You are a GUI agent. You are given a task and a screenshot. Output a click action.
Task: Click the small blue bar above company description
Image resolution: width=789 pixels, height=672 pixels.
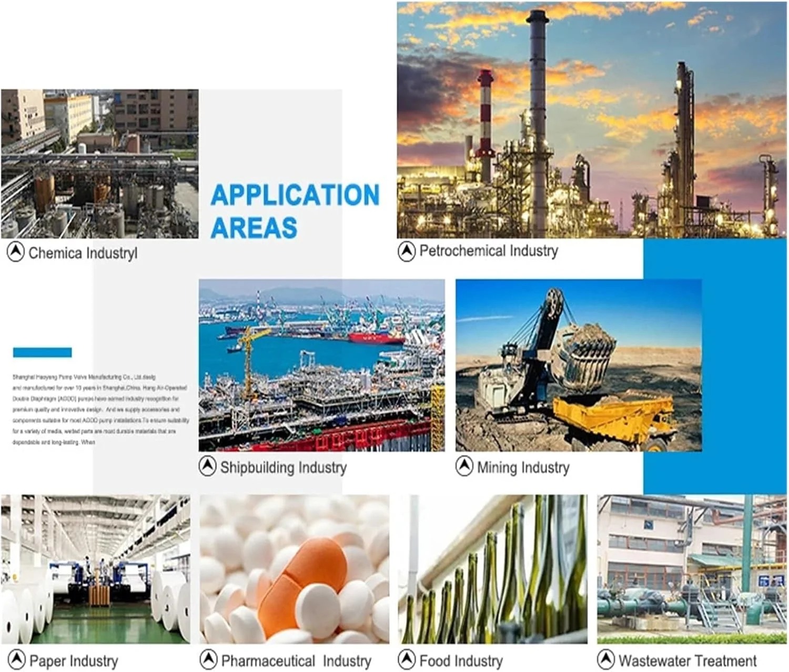pyautogui.click(x=42, y=352)
